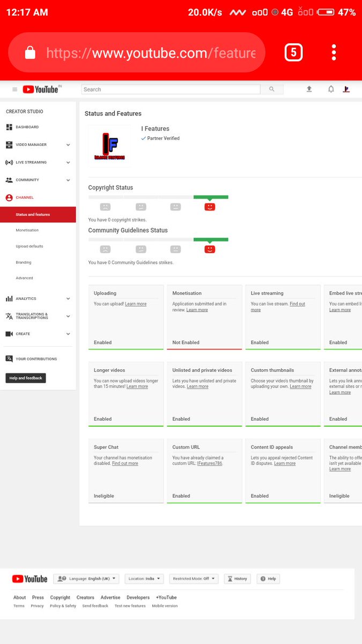The width and height of the screenshot is (362, 644).
Task: Expand Translations & Transcriptions chevron
Action: (x=68, y=317)
